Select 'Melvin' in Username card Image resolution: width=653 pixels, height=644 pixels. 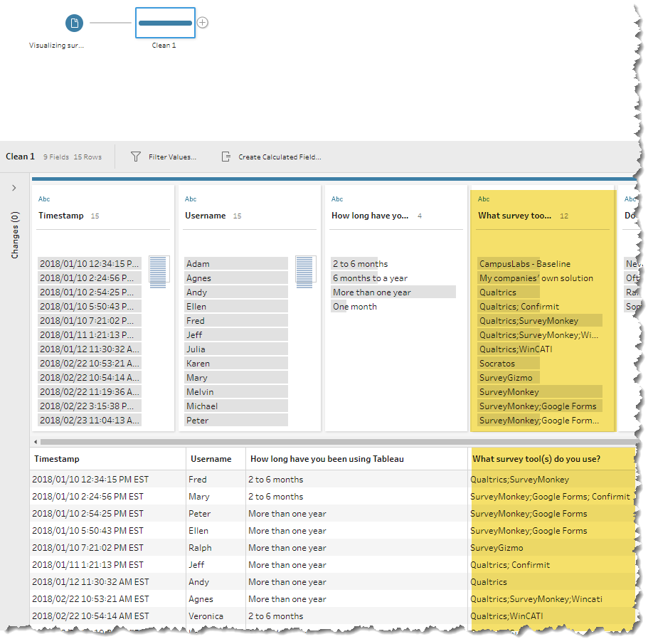click(x=236, y=392)
